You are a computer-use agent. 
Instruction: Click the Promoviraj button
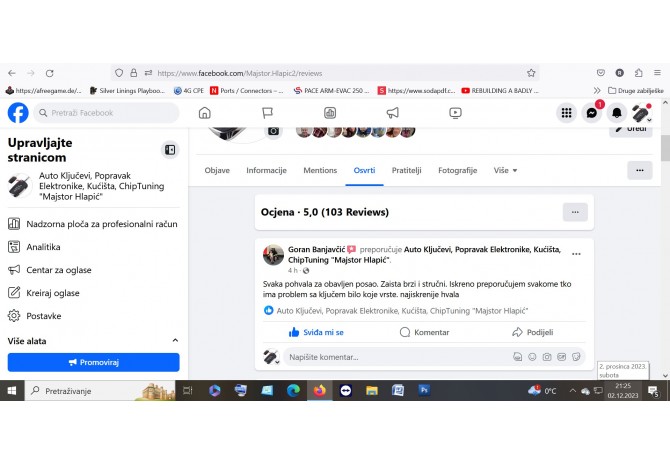click(x=94, y=362)
